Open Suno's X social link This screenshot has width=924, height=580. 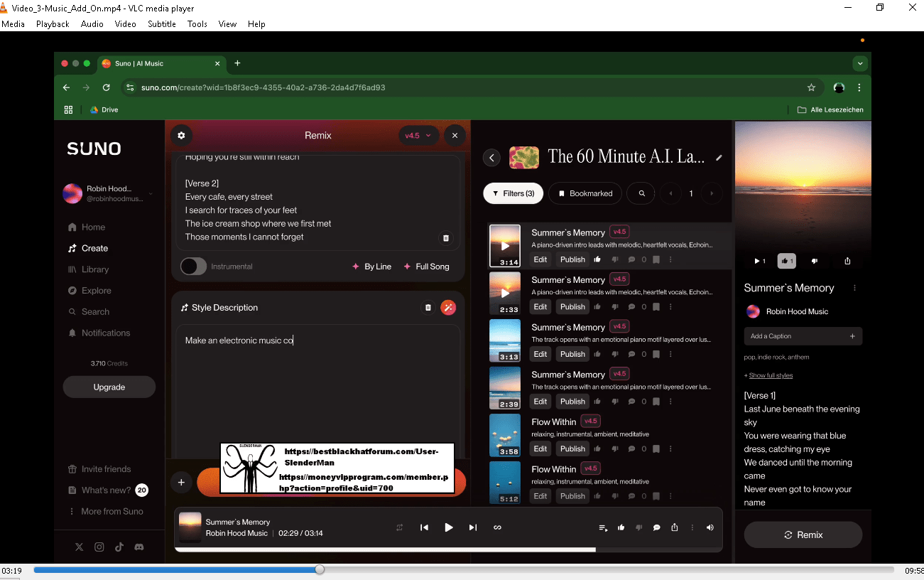(x=79, y=547)
